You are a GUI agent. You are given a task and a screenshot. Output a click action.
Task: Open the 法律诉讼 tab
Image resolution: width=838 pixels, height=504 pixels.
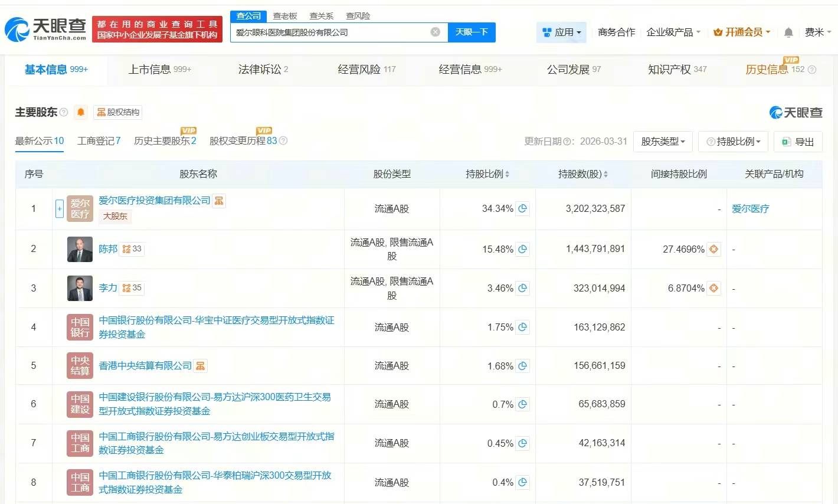(x=263, y=70)
